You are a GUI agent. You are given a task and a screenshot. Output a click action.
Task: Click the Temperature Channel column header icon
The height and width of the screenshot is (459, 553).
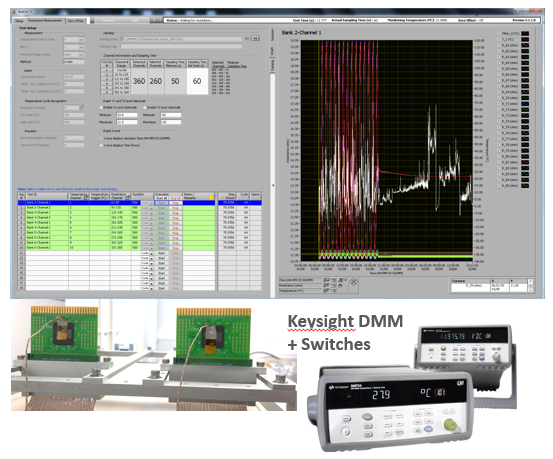(x=86, y=198)
